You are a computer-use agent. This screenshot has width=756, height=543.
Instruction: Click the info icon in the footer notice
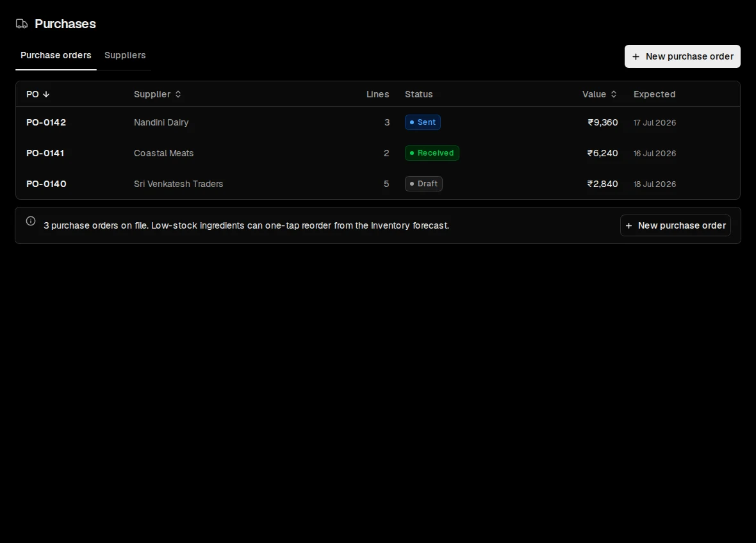click(31, 221)
